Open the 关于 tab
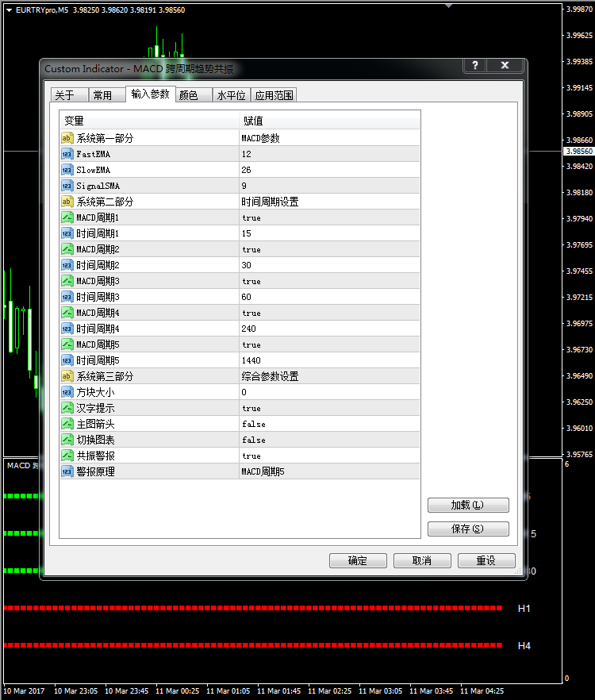The image size is (595, 700). (x=69, y=95)
